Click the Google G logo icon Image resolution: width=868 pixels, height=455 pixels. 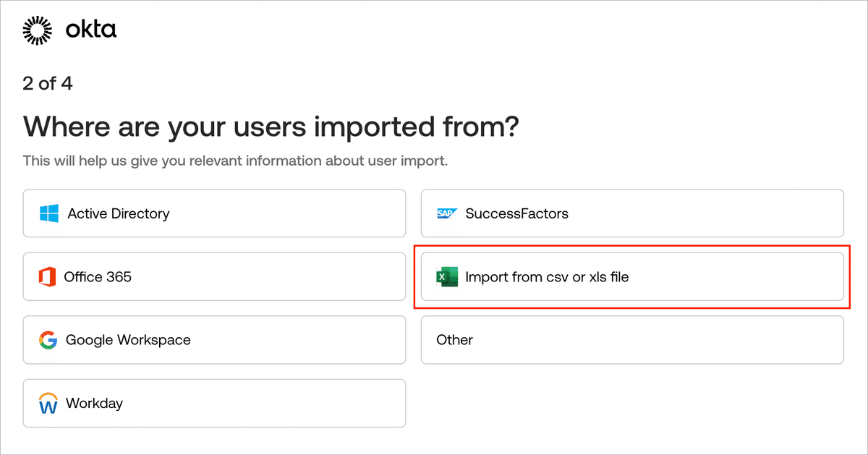48,340
